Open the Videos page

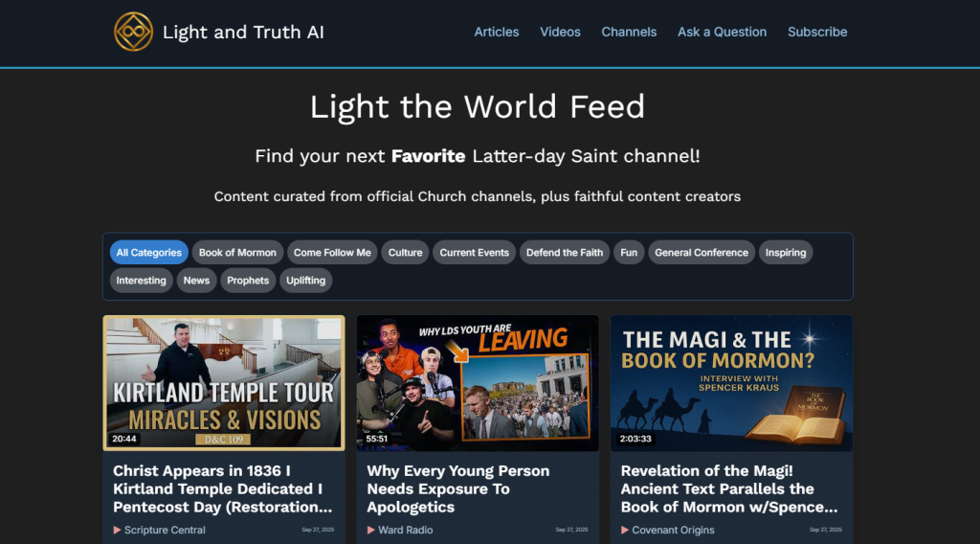click(560, 32)
